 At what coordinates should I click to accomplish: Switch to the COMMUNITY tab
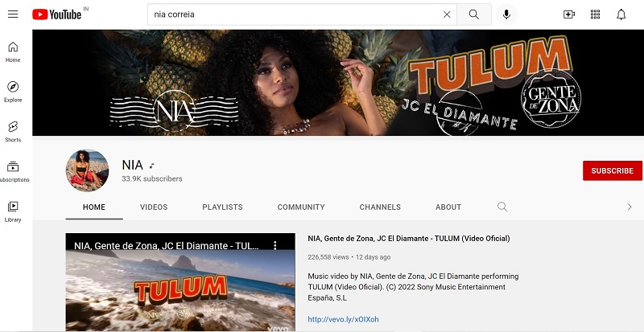tap(301, 207)
